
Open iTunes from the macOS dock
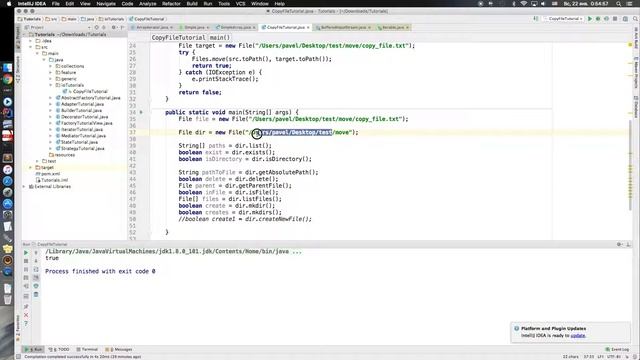(x=7, y=169)
